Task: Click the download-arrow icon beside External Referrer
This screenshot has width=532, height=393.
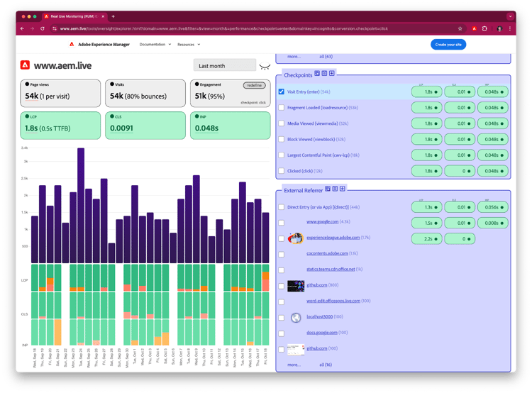Action: tap(343, 189)
